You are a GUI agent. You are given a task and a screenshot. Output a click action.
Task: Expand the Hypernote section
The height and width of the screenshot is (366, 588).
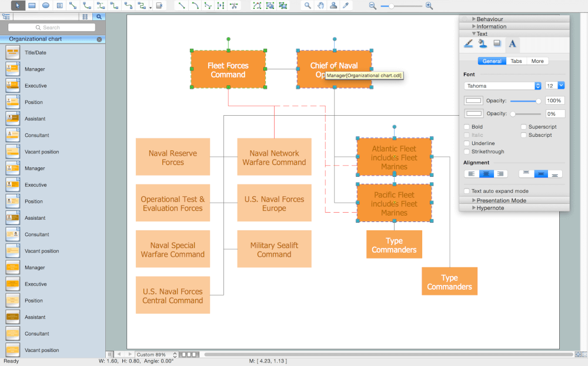(x=474, y=207)
